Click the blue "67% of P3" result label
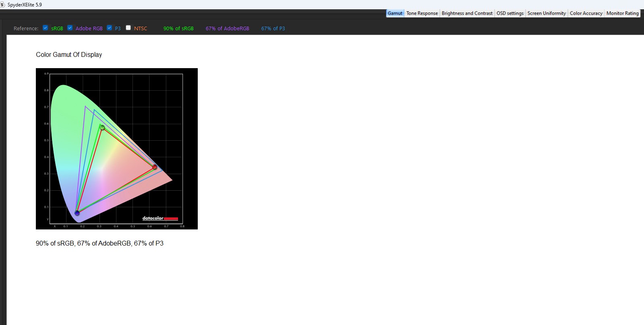This screenshot has height=325, width=644. pos(273,29)
